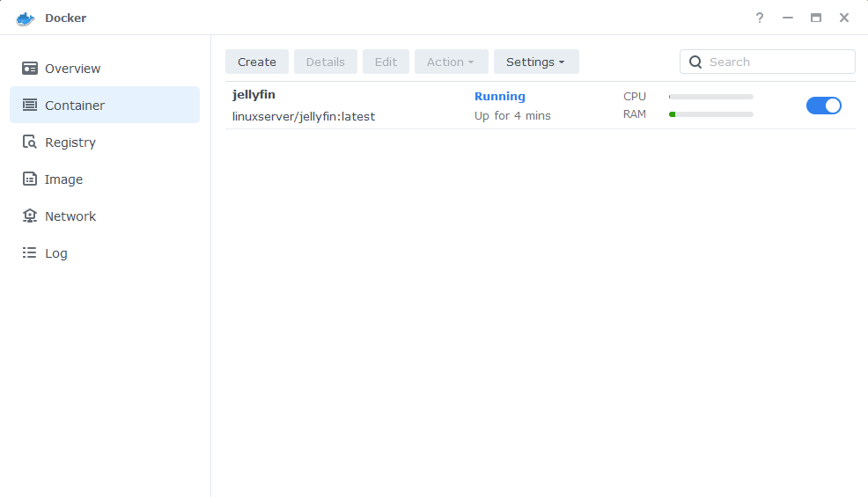This screenshot has height=497, width=868.
Task: Click the magnifier icon in Search
Action: (695, 62)
